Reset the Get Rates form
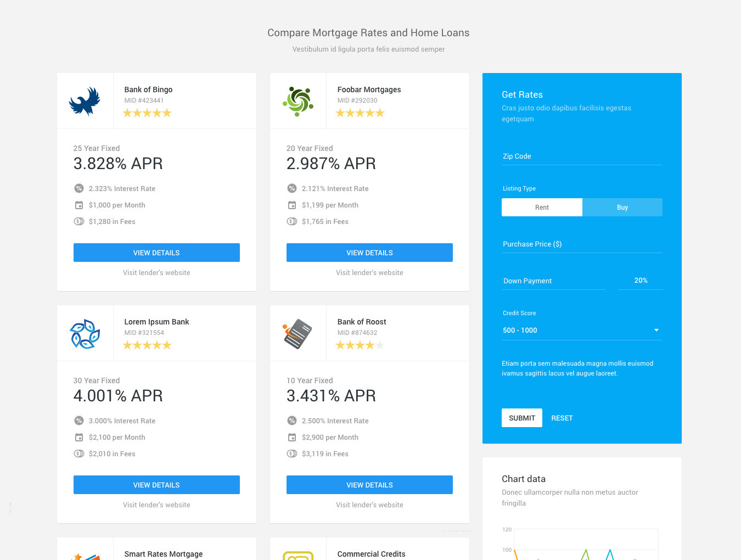 click(x=562, y=418)
